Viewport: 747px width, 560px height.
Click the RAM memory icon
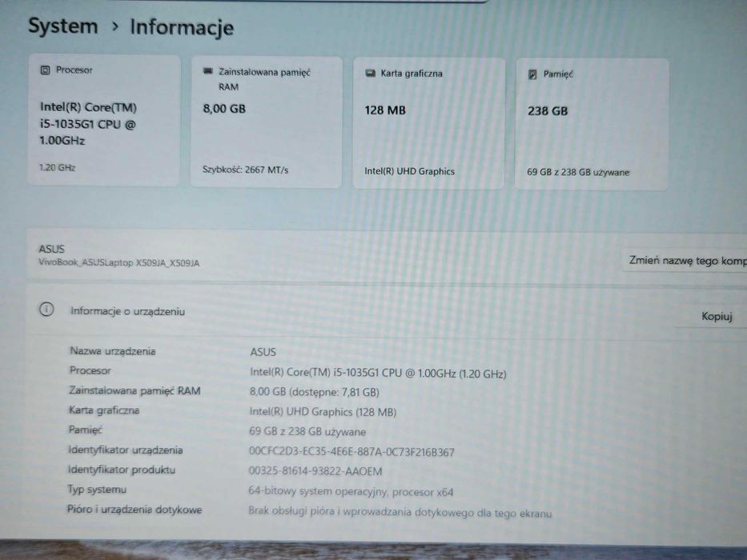(x=207, y=71)
